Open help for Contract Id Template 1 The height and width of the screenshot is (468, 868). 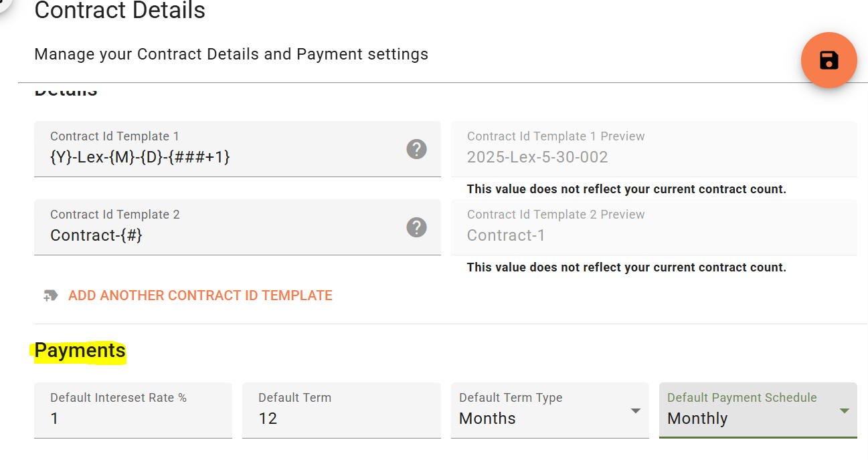point(416,149)
